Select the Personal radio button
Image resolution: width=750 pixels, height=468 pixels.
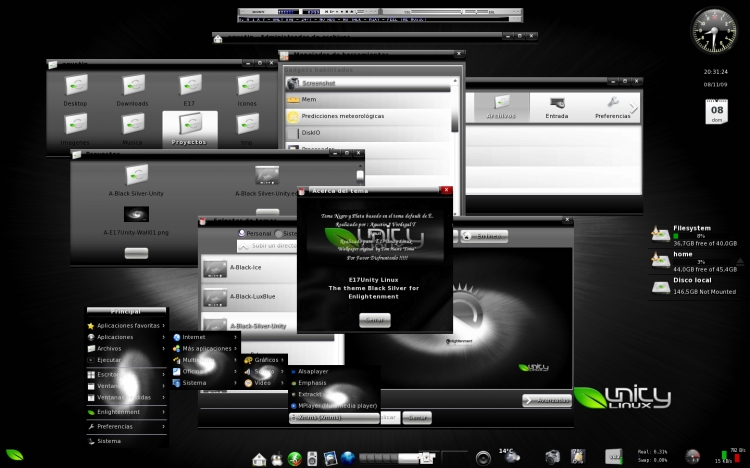tap(240, 234)
